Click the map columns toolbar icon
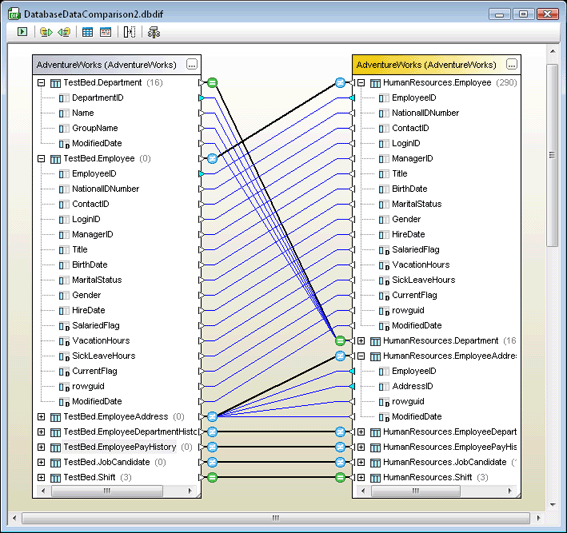The height and width of the screenshot is (533, 567). 129,32
